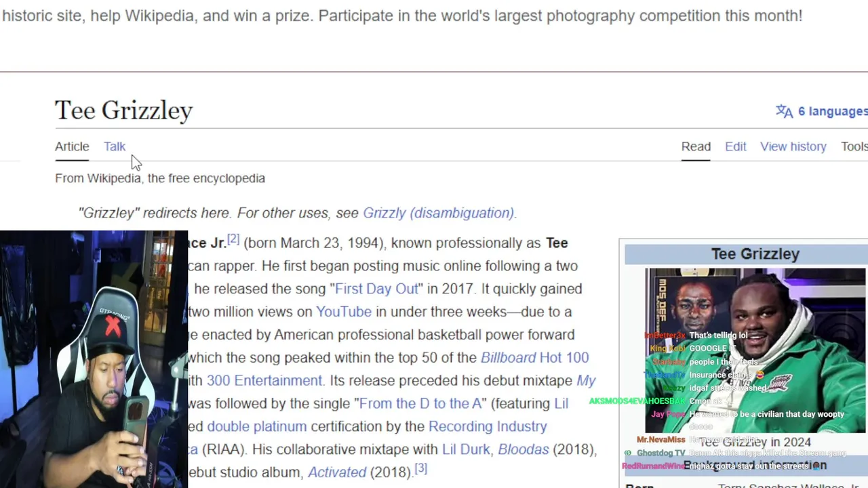868x488 pixels.
Task: Open the language translation icon beside 6 languages
Action: pyautogui.click(x=784, y=111)
